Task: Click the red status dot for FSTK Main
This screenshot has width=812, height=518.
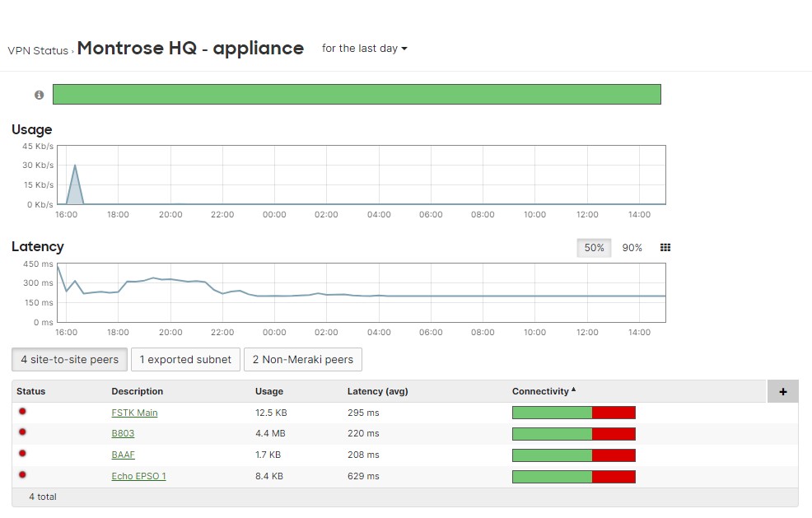Action: [22, 411]
